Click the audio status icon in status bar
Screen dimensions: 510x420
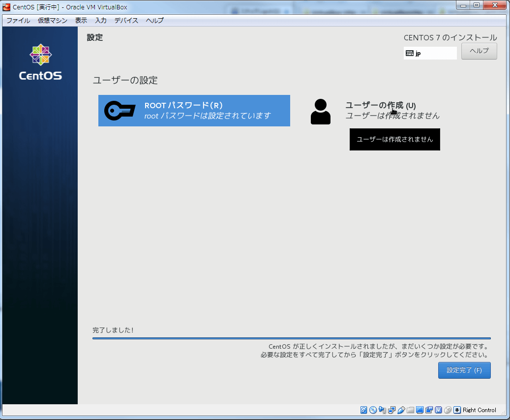[382, 410]
